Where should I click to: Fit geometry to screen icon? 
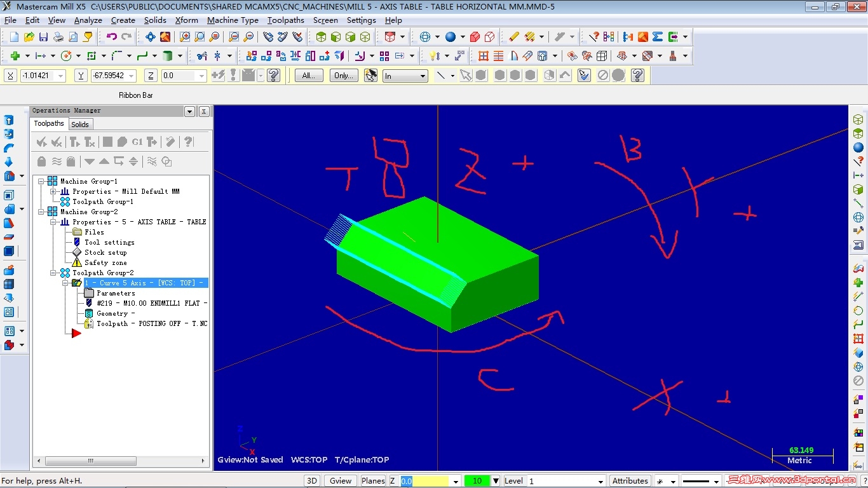pyautogui.click(x=150, y=37)
